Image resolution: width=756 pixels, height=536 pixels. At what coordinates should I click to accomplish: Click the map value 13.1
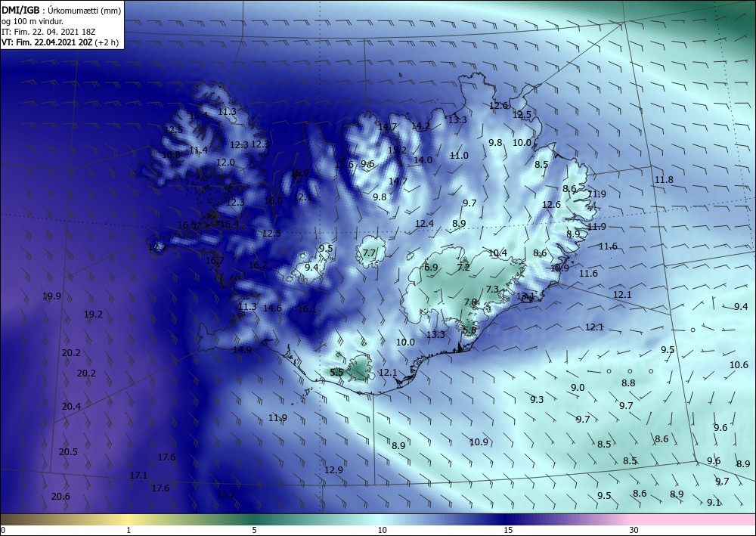click(x=525, y=296)
